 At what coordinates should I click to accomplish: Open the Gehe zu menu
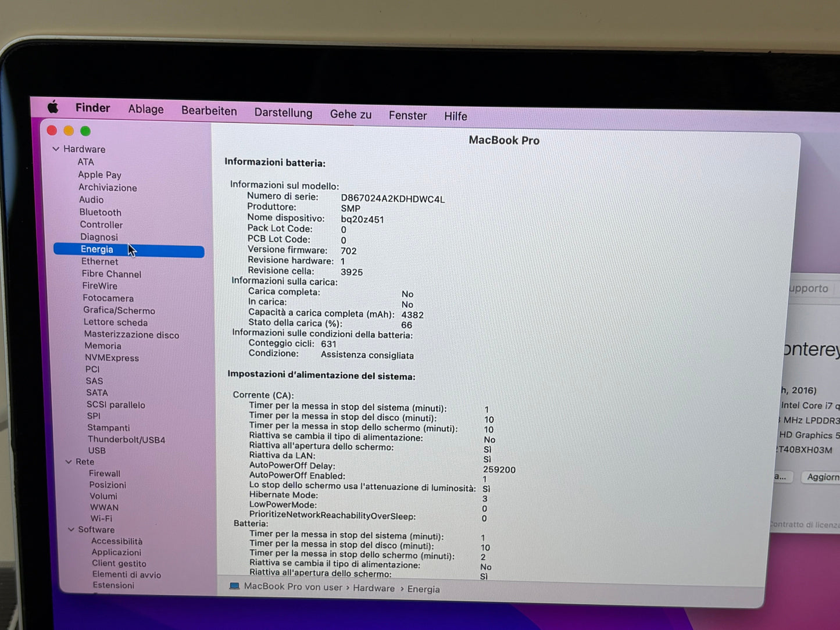pos(351,114)
